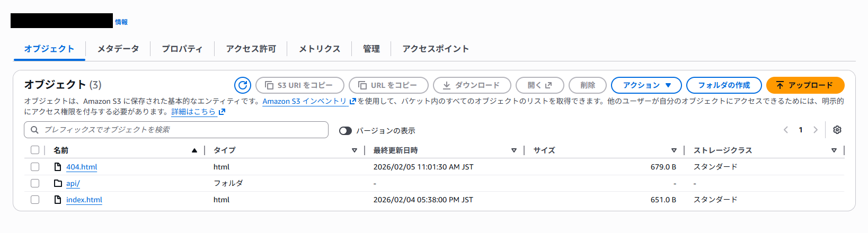This screenshot has height=233, width=868.
Task: Check the select-all checkbox in table header
Action: pos(35,150)
